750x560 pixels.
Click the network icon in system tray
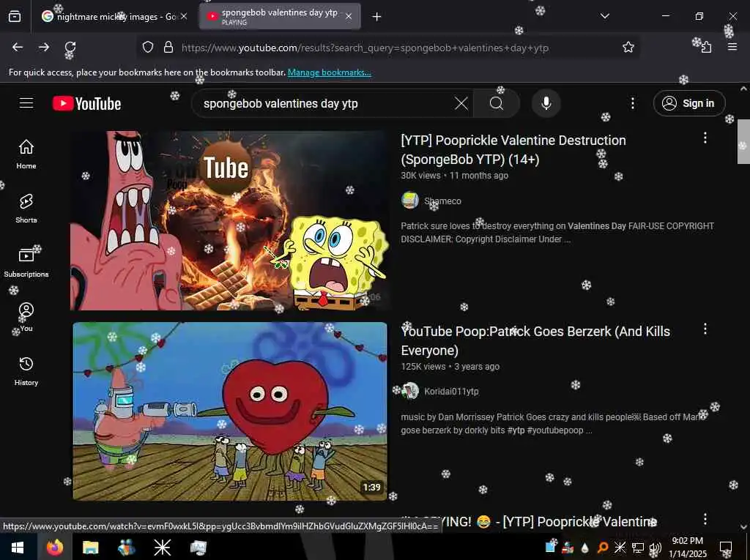coord(638,548)
